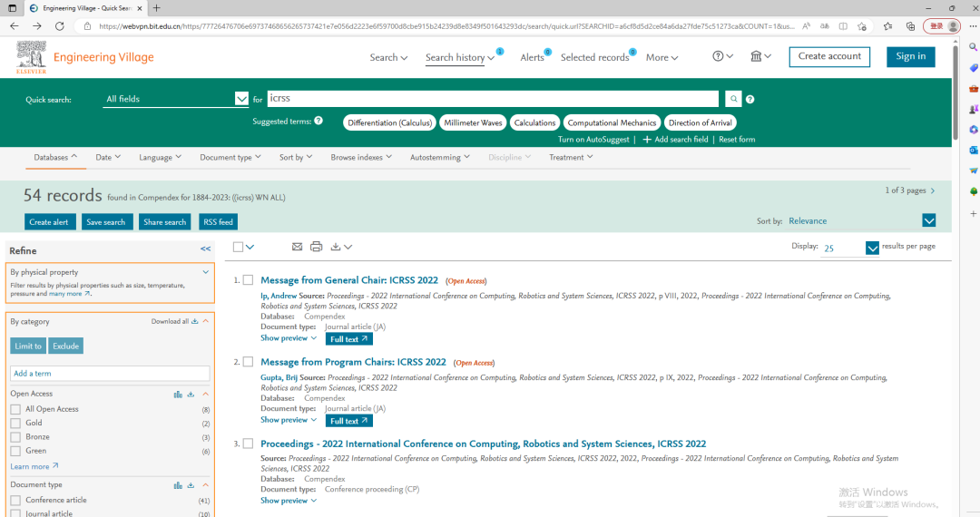Check the Conference article filter
This screenshot has width=980, height=517.
click(15, 501)
